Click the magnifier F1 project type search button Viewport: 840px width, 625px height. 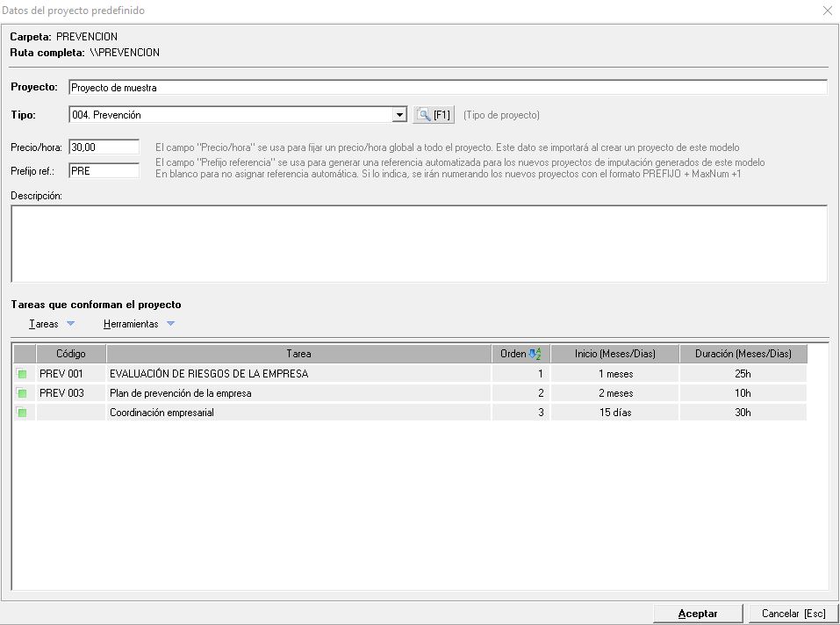pos(434,115)
